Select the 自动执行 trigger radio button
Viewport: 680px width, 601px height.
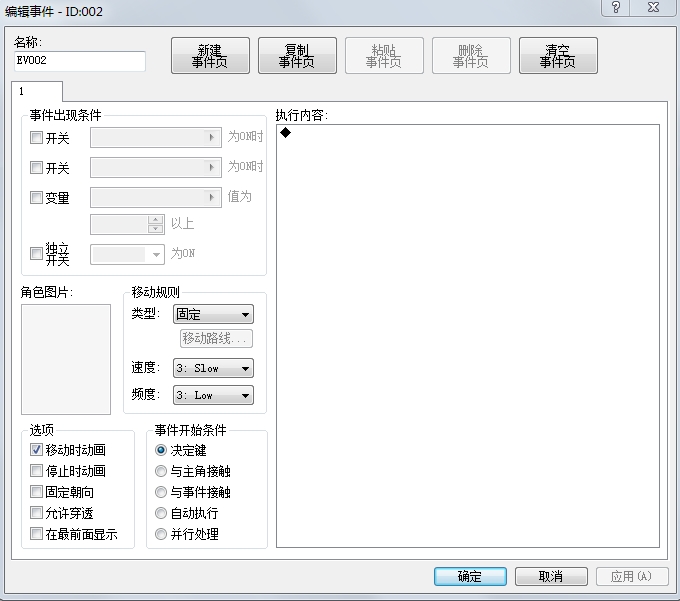161,513
